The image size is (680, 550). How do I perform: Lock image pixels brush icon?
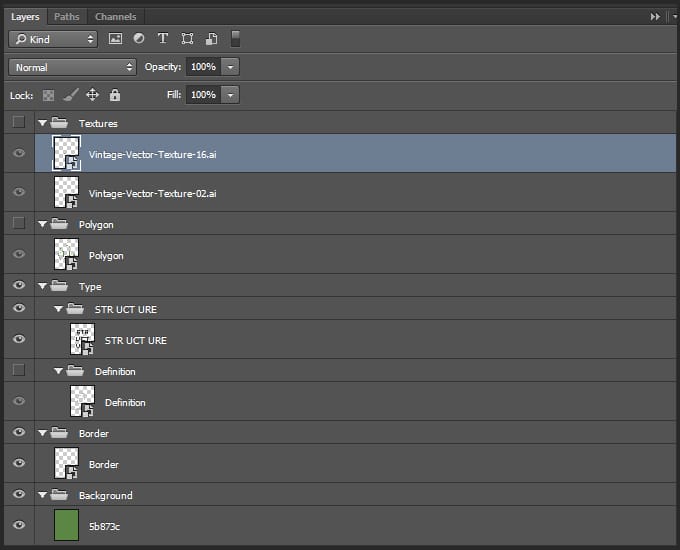coord(71,95)
